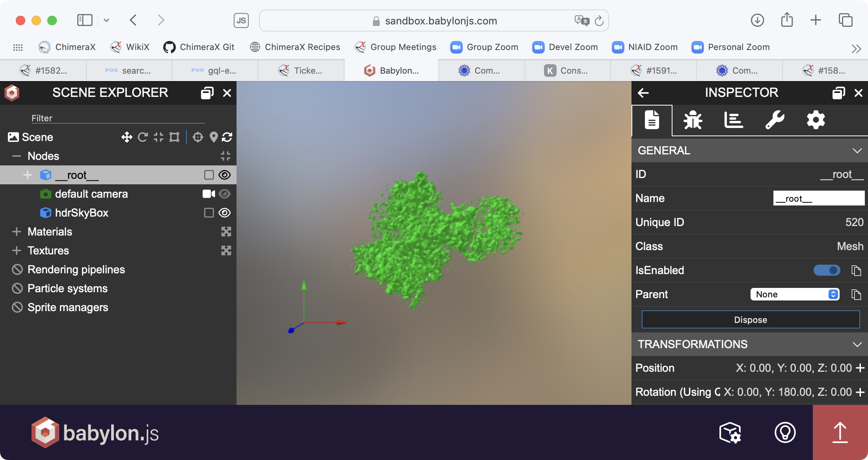Open the Debug bug tab icon
The height and width of the screenshot is (460, 868).
tap(693, 120)
